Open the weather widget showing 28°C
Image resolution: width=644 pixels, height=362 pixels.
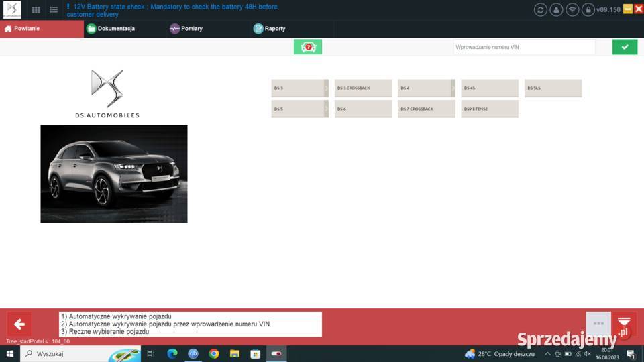click(x=499, y=353)
